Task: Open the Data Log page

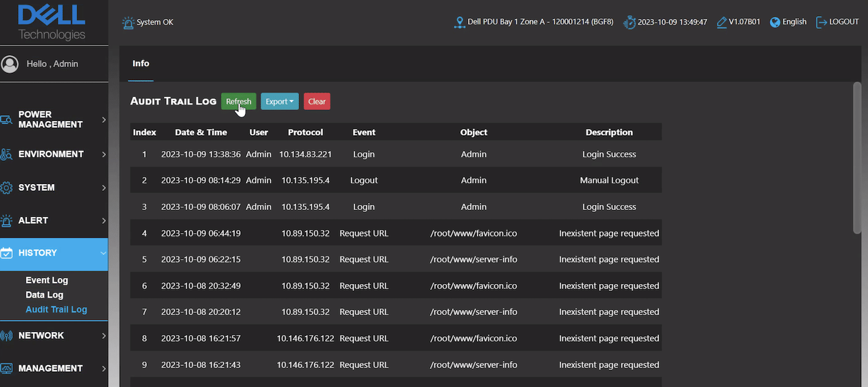Action: tap(45, 295)
